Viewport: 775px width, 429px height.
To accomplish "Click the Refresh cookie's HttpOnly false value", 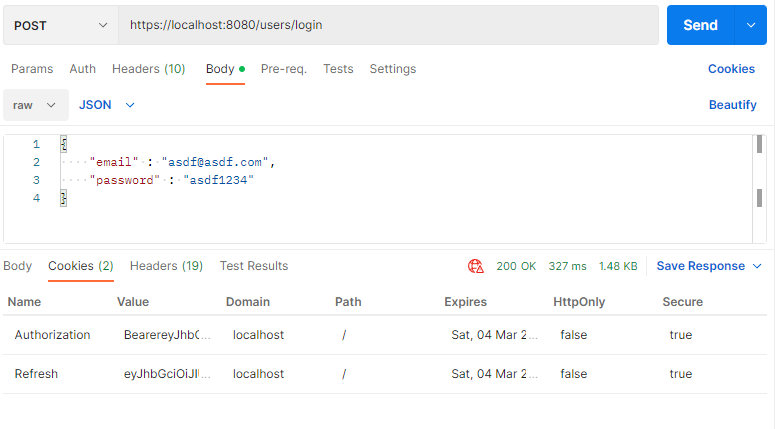I will pos(574,374).
